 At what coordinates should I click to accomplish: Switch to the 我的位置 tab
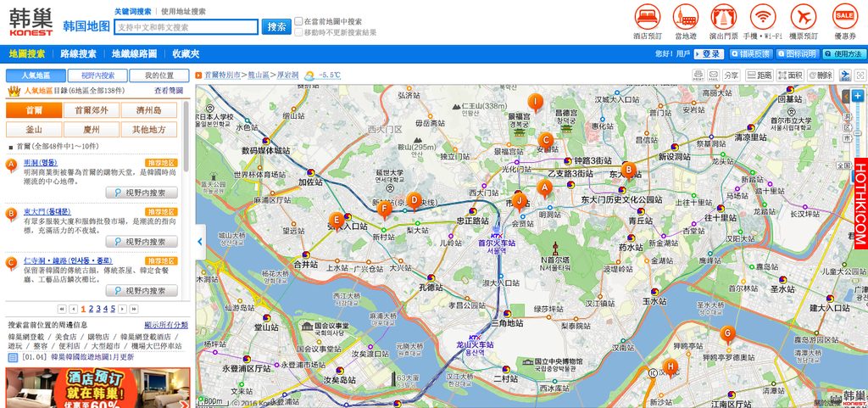(159, 75)
